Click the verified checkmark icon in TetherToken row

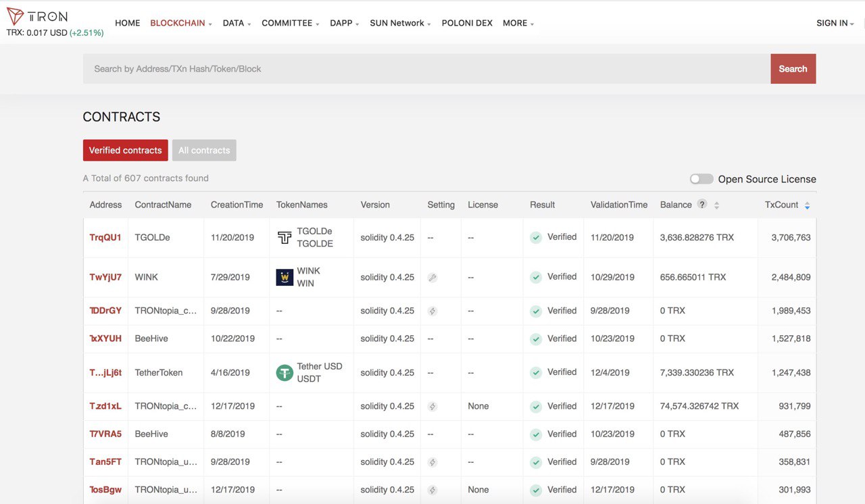pos(536,372)
